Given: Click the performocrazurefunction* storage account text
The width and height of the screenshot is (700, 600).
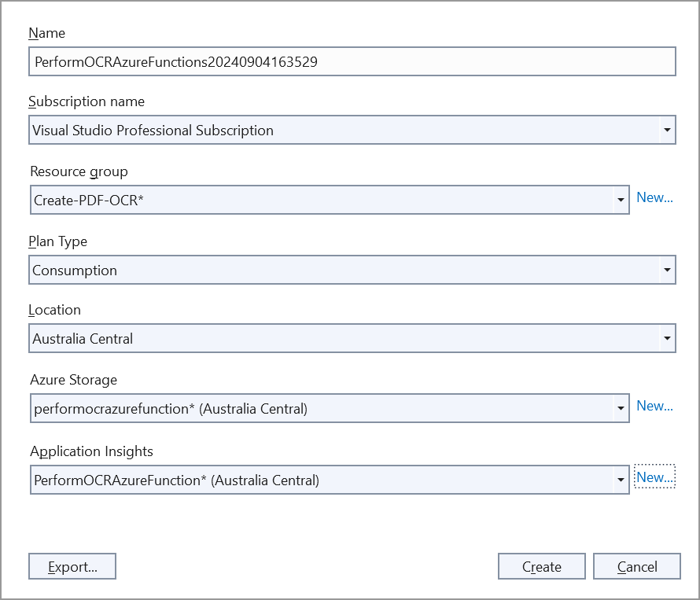Looking at the screenshot, I should tap(171, 409).
